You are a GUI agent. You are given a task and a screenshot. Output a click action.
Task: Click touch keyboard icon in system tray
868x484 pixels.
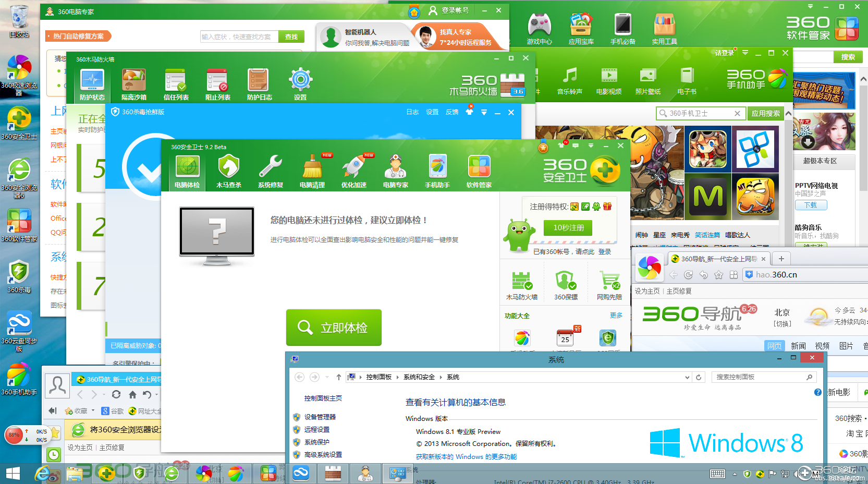[x=717, y=474]
